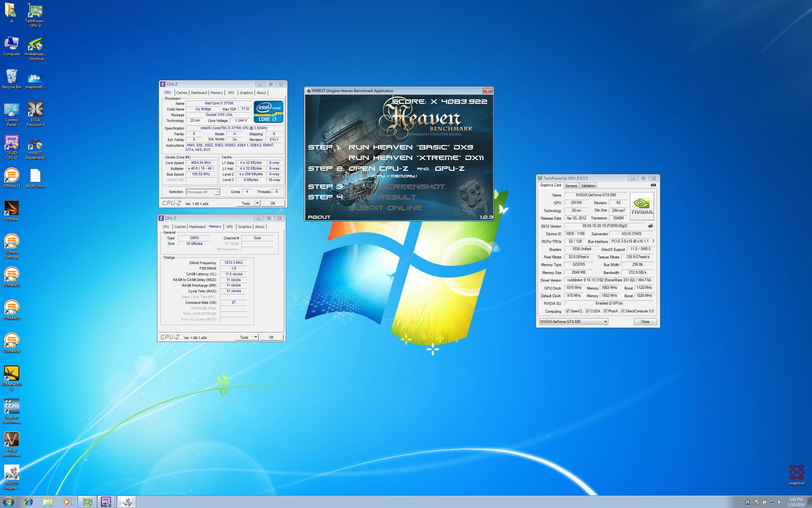Expand Tools dropdown arrow in upper CPU-Z
The width and height of the screenshot is (812, 508).
coord(257,203)
